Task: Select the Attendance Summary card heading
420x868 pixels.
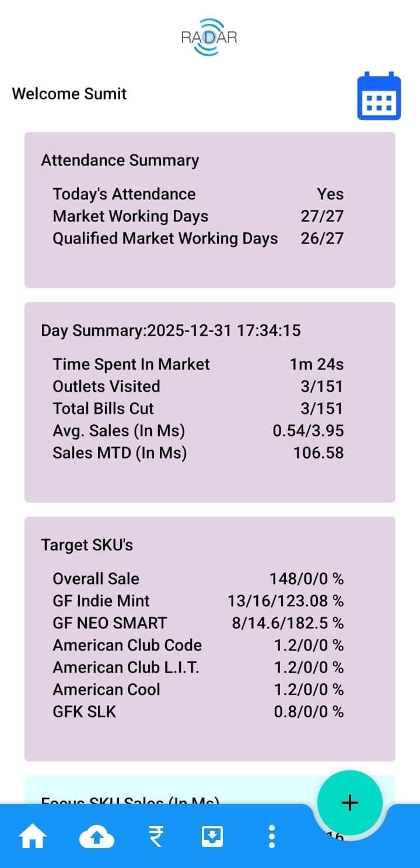Action: pos(120,160)
